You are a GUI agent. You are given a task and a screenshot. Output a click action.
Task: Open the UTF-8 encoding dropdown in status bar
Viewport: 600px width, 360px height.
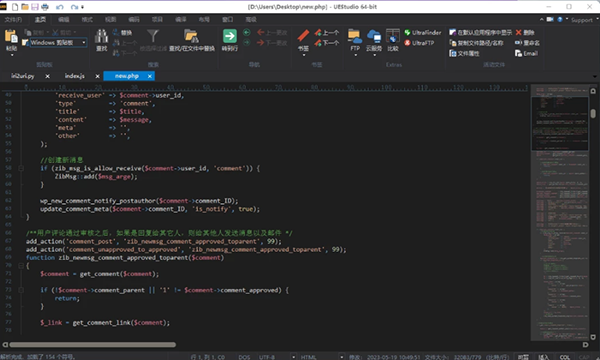coord(293,357)
